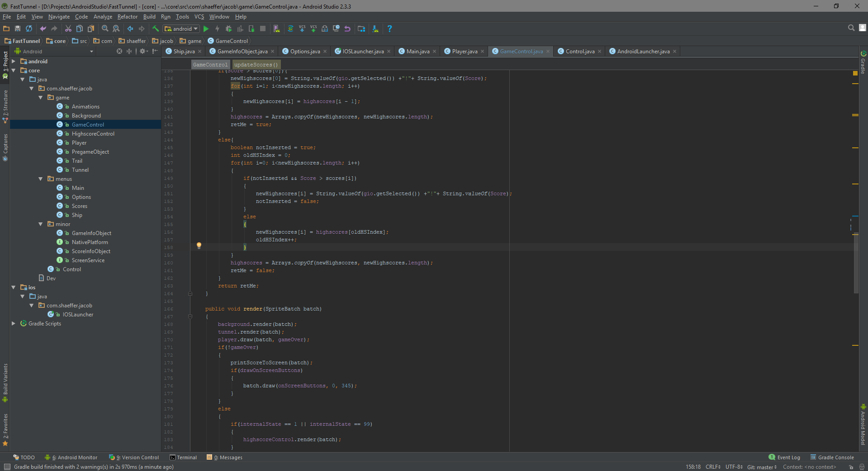
Task: Change line ending via CRLF status indicator
Action: pyautogui.click(x=713, y=467)
